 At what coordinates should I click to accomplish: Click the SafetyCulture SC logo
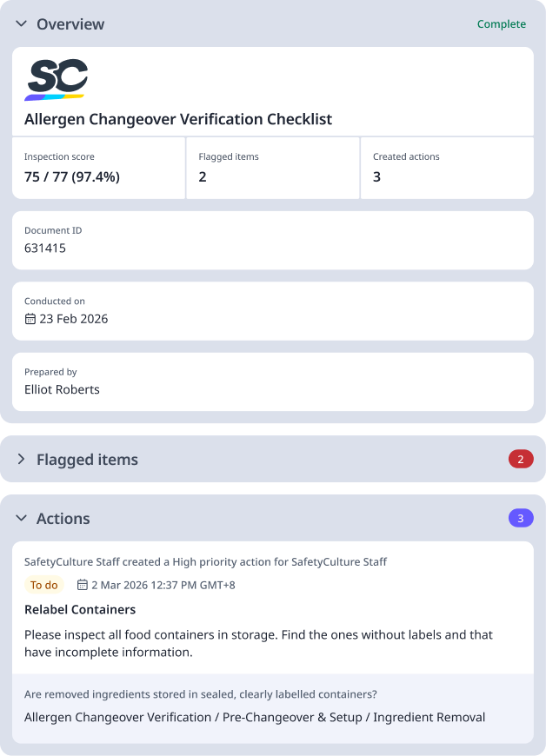pyautogui.click(x=57, y=78)
